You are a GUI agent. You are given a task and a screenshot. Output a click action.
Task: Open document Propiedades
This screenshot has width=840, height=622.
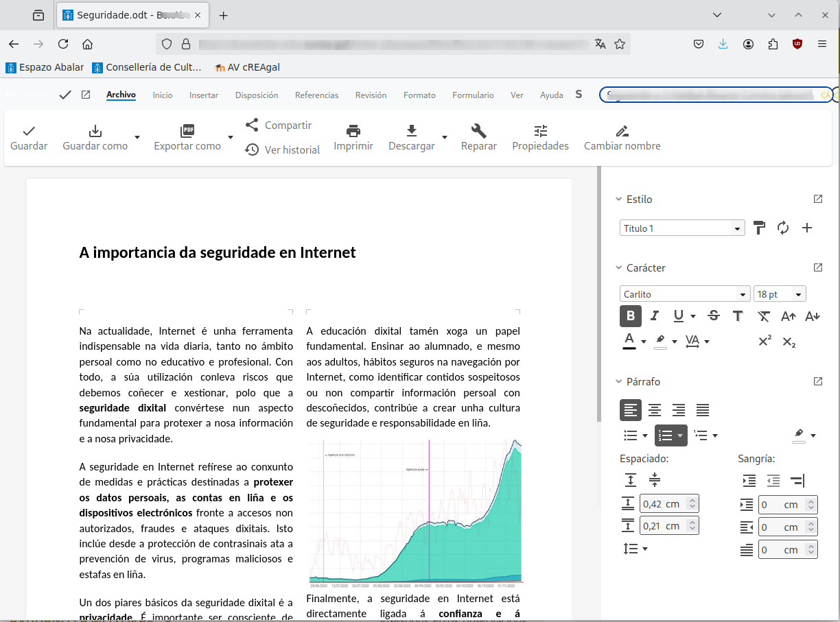pos(540,137)
